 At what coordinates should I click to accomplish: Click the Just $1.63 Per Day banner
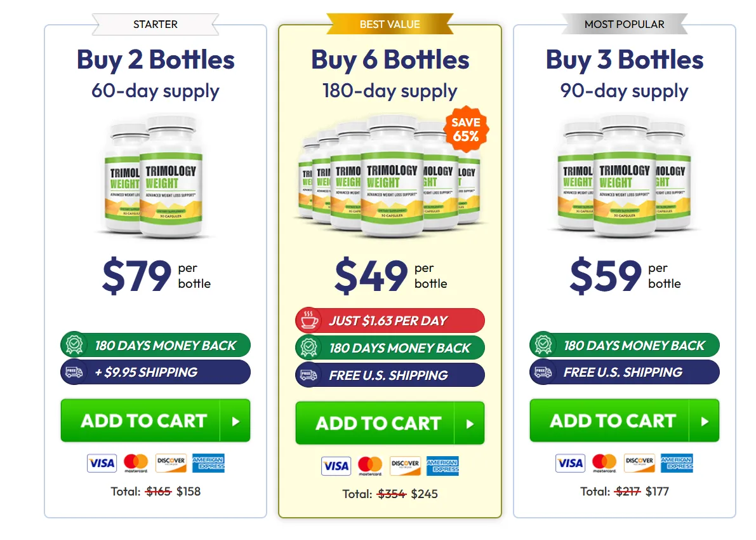click(x=390, y=320)
